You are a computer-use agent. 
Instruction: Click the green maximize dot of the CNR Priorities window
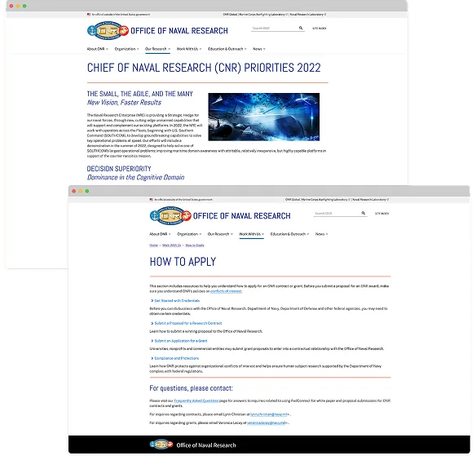(24, 6)
